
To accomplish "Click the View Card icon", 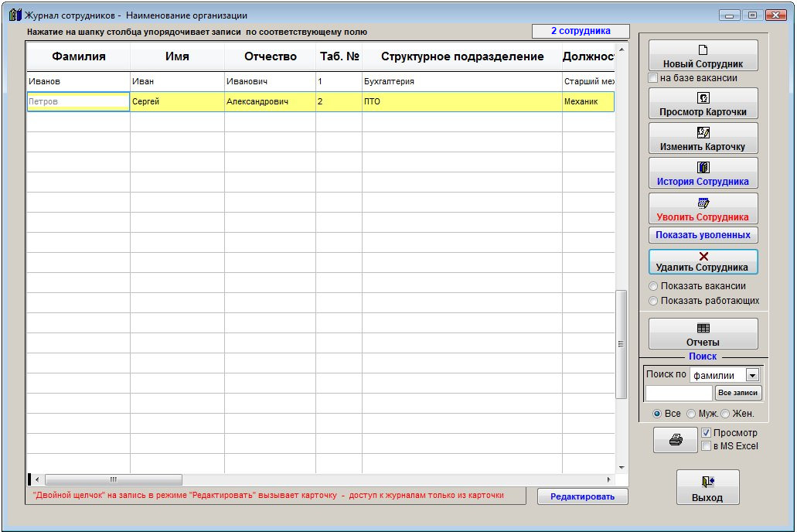I will (x=703, y=97).
